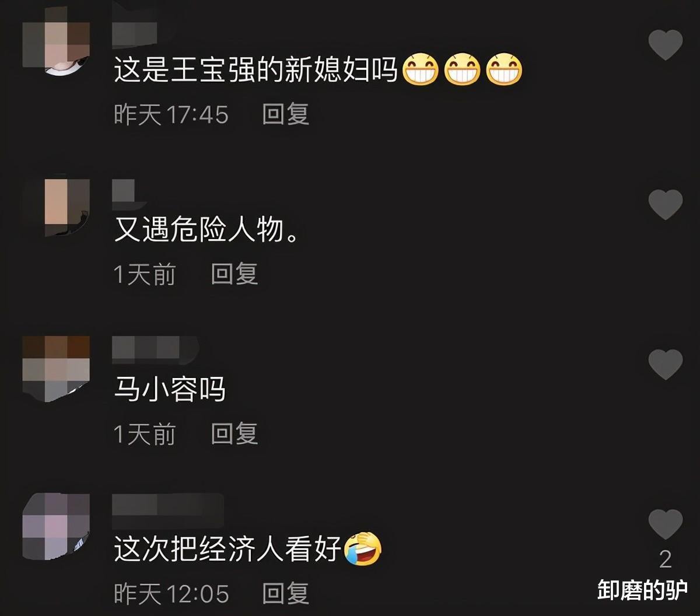The image size is (700, 616).
Task: Open username above 马小容吗 comment
Action: tap(155, 349)
